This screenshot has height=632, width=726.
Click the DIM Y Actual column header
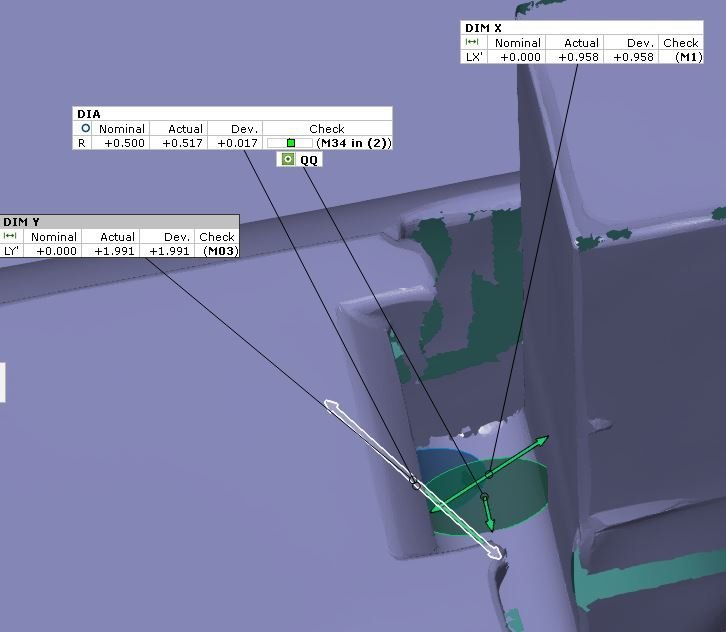tap(117, 237)
